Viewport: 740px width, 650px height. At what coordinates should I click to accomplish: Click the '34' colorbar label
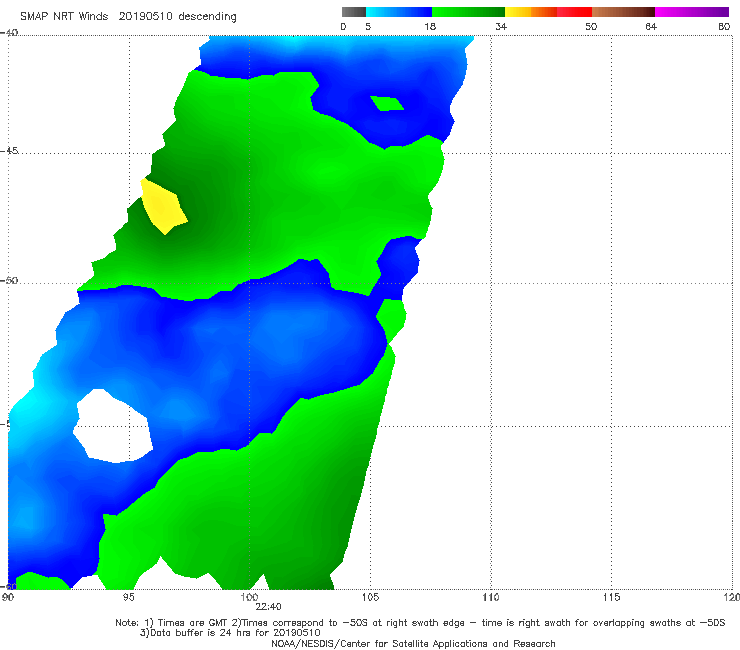coord(501,27)
